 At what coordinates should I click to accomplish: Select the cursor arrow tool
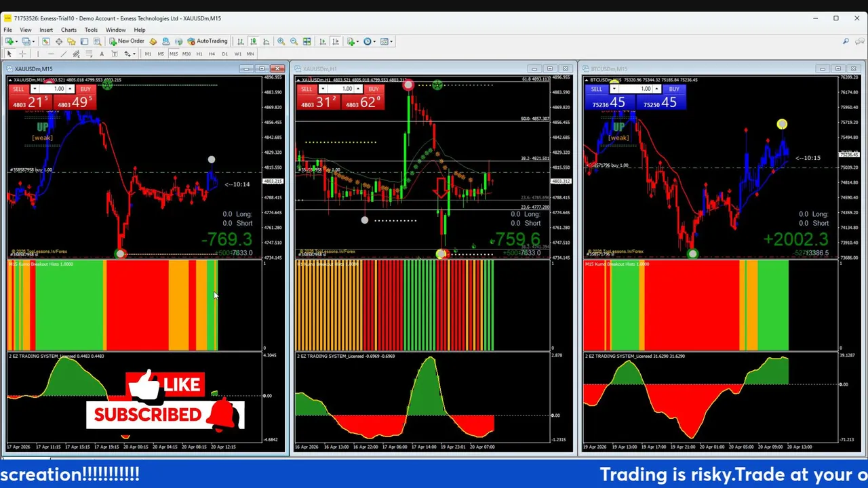point(9,54)
